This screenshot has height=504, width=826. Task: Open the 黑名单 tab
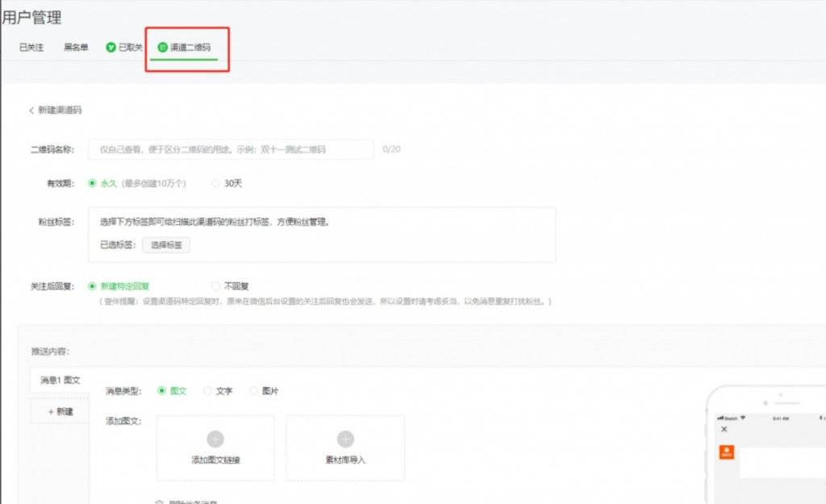point(76,48)
